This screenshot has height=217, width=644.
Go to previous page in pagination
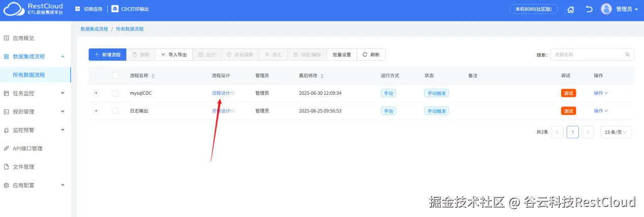pos(558,132)
